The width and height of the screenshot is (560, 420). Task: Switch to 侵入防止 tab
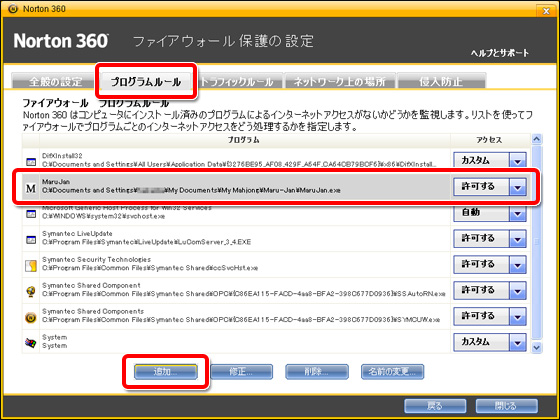[x=441, y=81]
